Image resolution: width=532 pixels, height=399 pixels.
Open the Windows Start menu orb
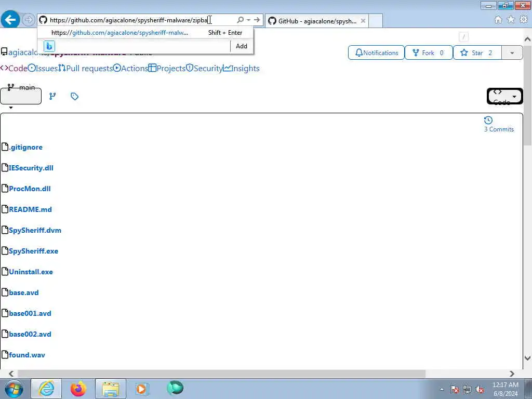tap(14, 389)
